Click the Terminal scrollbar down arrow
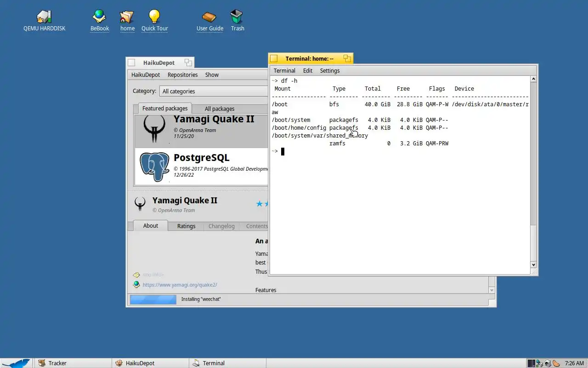The height and width of the screenshot is (368, 588). pos(533,265)
